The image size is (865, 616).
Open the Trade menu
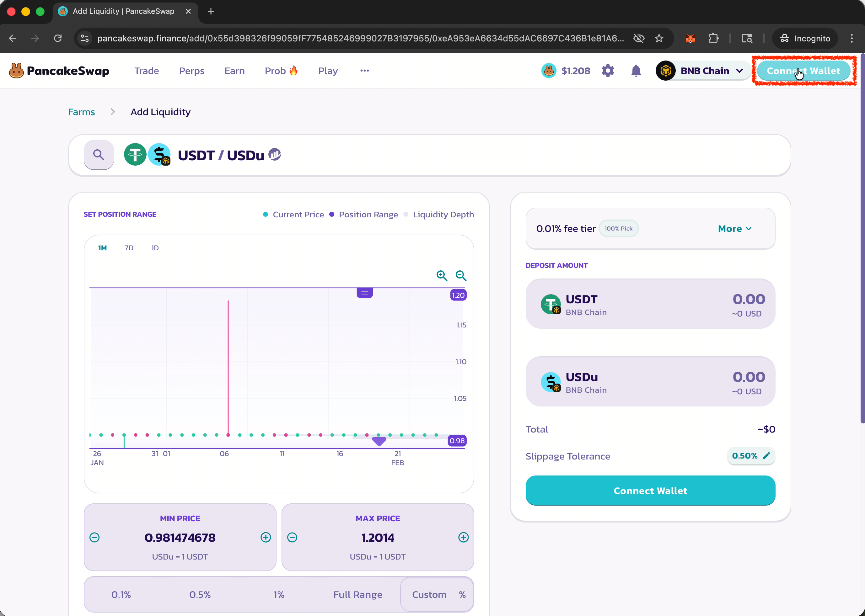pos(147,71)
